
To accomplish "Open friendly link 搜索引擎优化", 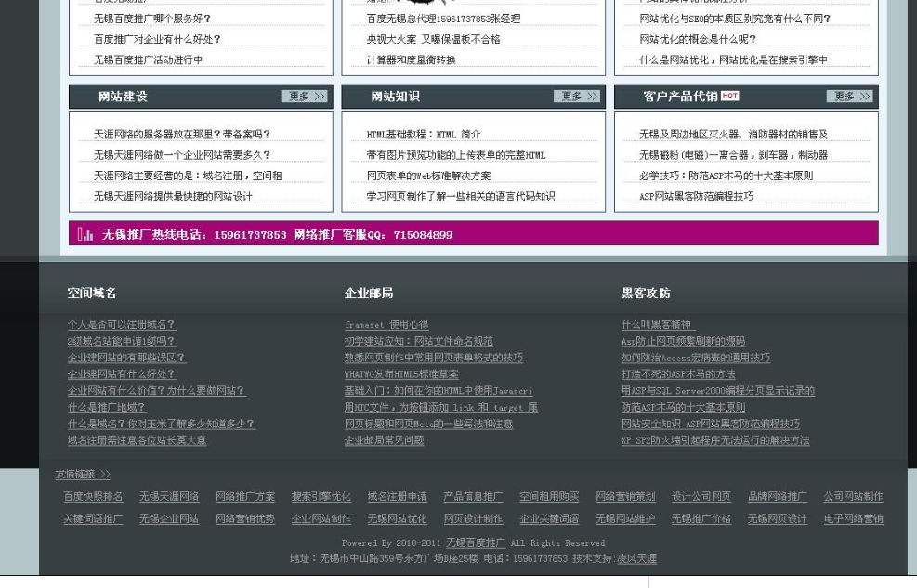I will 321,496.
